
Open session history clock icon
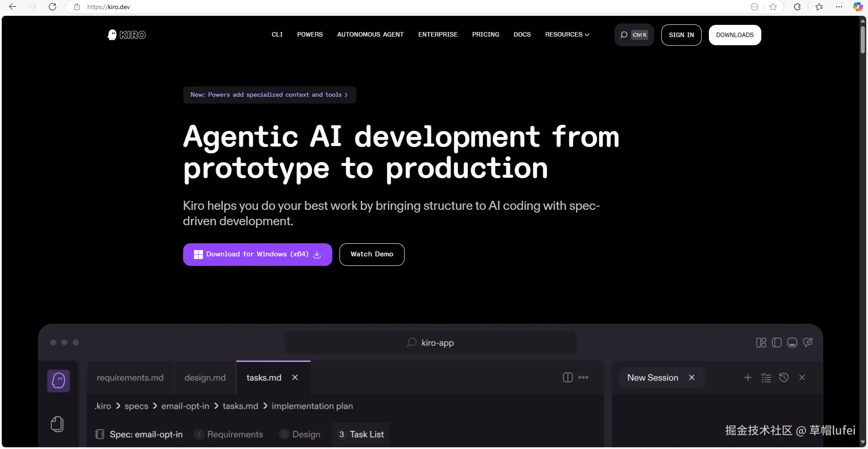(x=784, y=378)
